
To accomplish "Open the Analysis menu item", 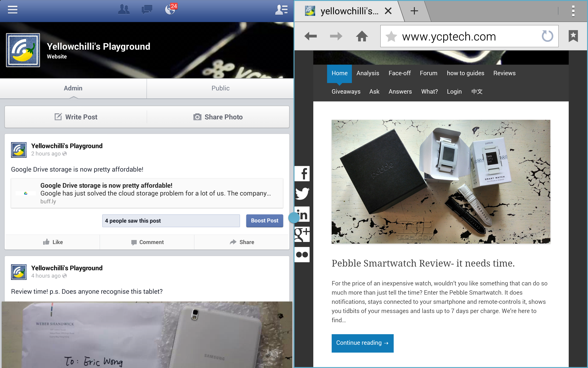I will [368, 73].
